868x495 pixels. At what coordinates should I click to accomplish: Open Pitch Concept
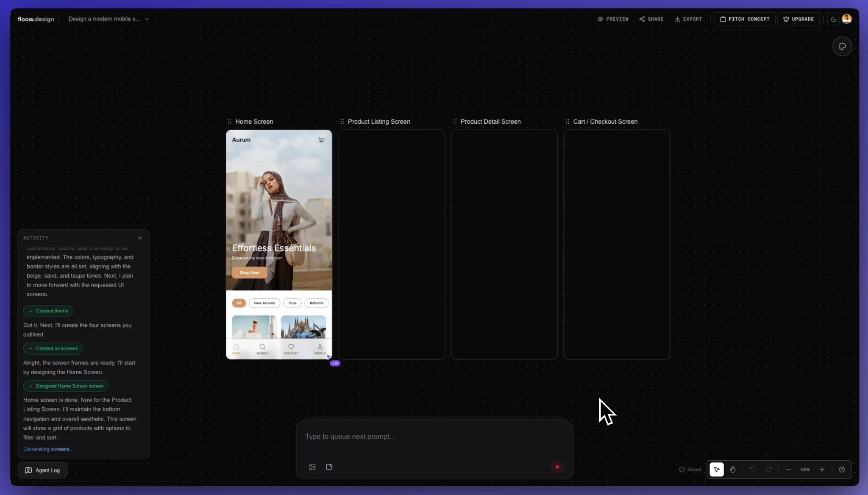(x=745, y=19)
